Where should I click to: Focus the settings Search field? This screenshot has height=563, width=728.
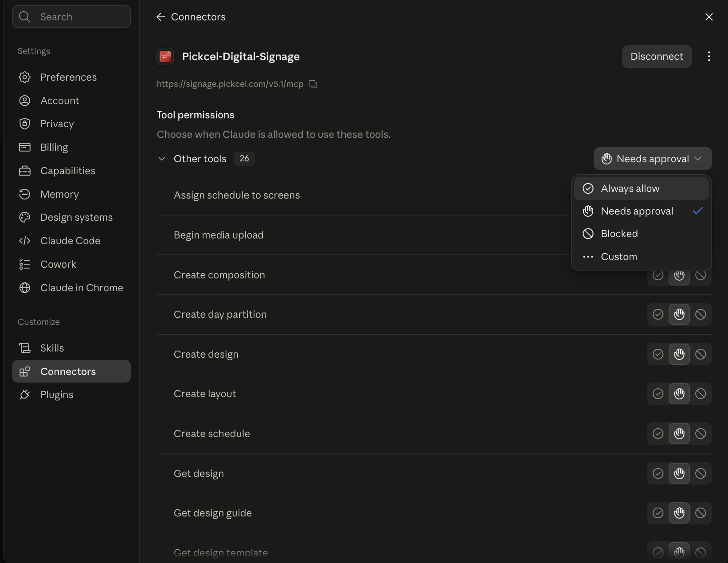coord(71,17)
